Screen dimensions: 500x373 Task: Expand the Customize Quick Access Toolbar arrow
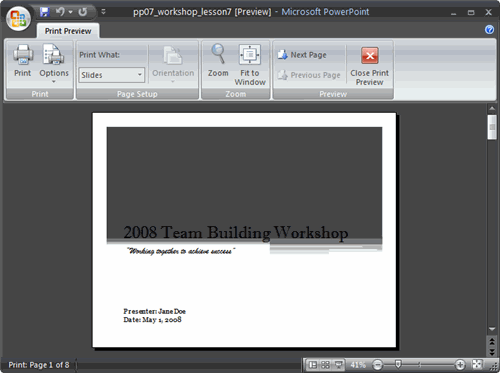[104, 12]
